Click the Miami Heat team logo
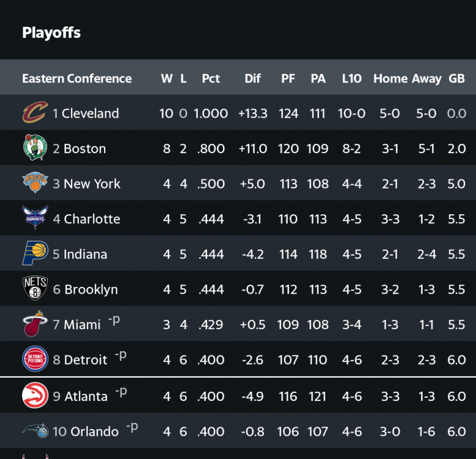Viewport: 476px width, 459px height. [x=35, y=324]
